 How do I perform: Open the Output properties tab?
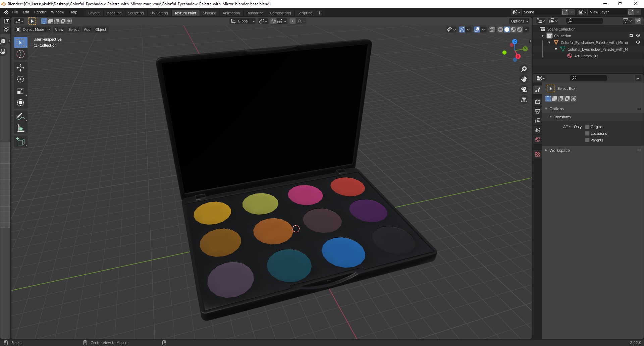(x=538, y=111)
